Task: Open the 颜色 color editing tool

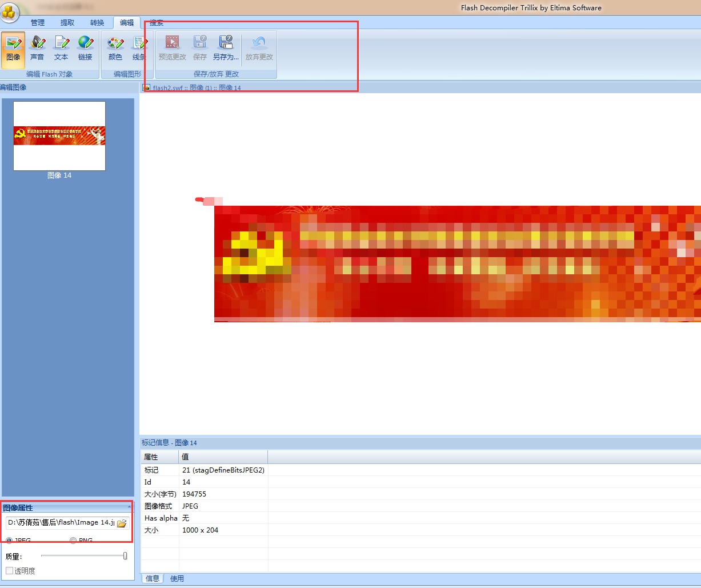Action: (x=115, y=50)
